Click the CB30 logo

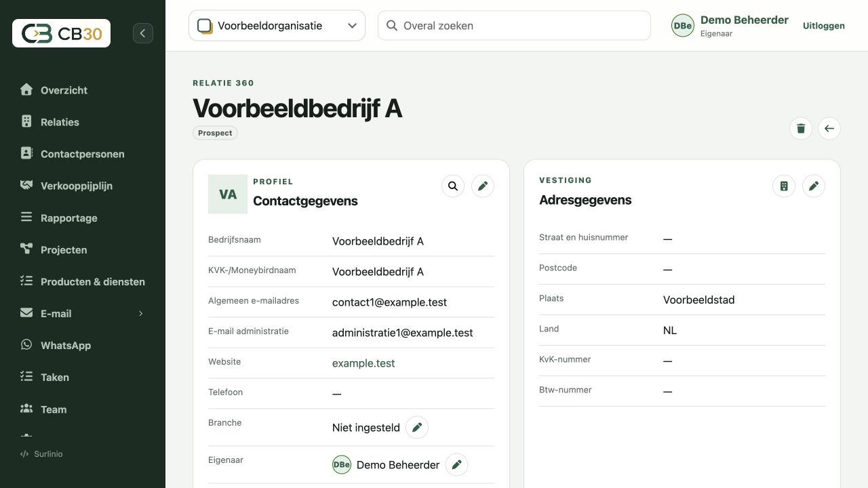(61, 33)
